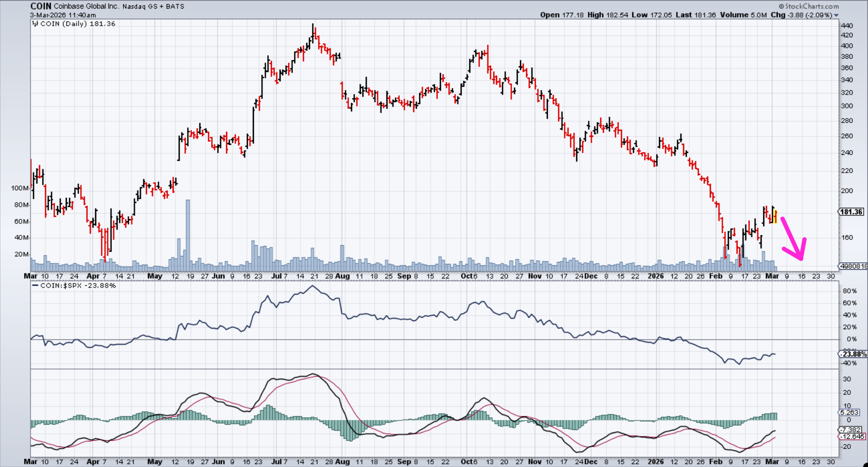Click the 40M volume axis label
868x467 pixels.
point(22,237)
